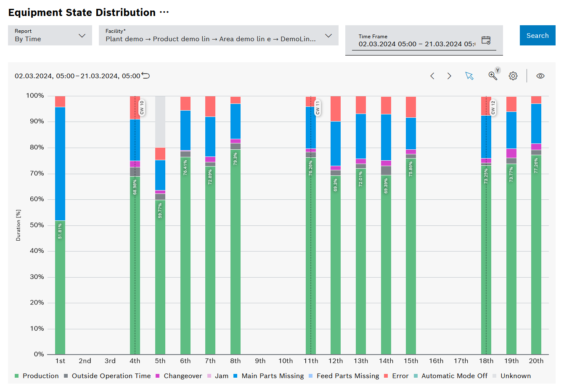Click the Changeover legend color swatch
The width and height of the screenshot is (564, 392).
tap(158, 376)
